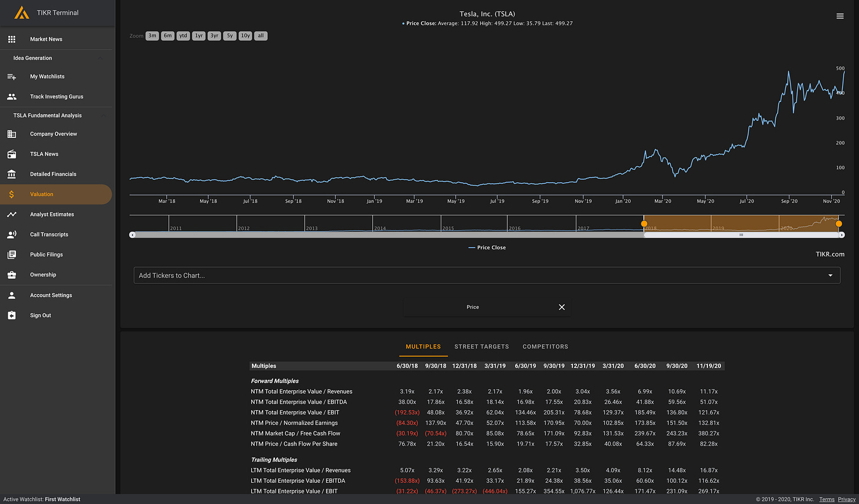The width and height of the screenshot is (859, 504).
Task: Click the Public Filings document icon
Action: coord(12,255)
